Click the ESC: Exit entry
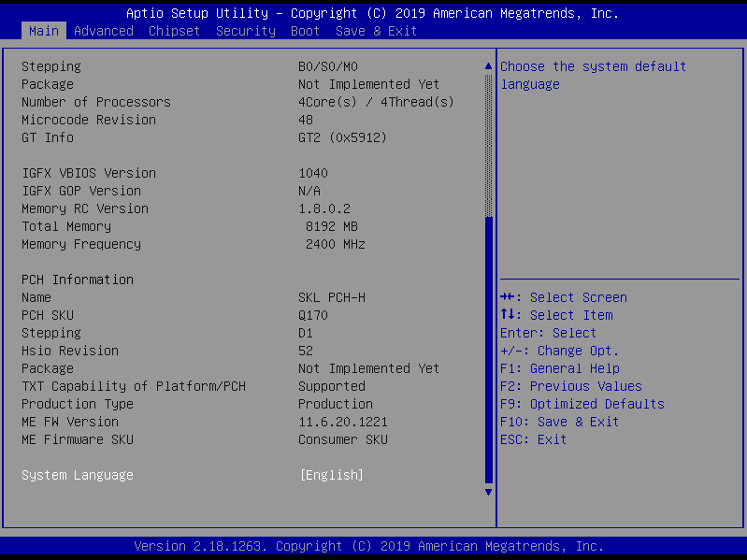The height and width of the screenshot is (560, 747). 534,439
